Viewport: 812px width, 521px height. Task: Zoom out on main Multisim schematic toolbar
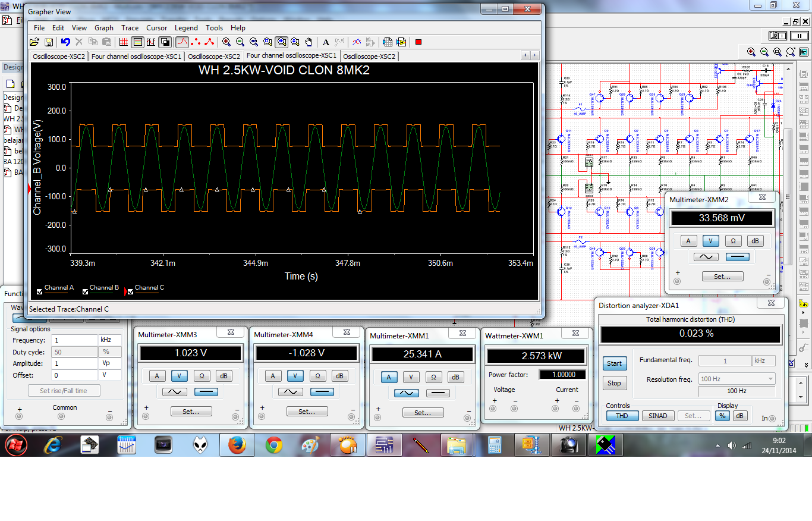[x=764, y=52]
